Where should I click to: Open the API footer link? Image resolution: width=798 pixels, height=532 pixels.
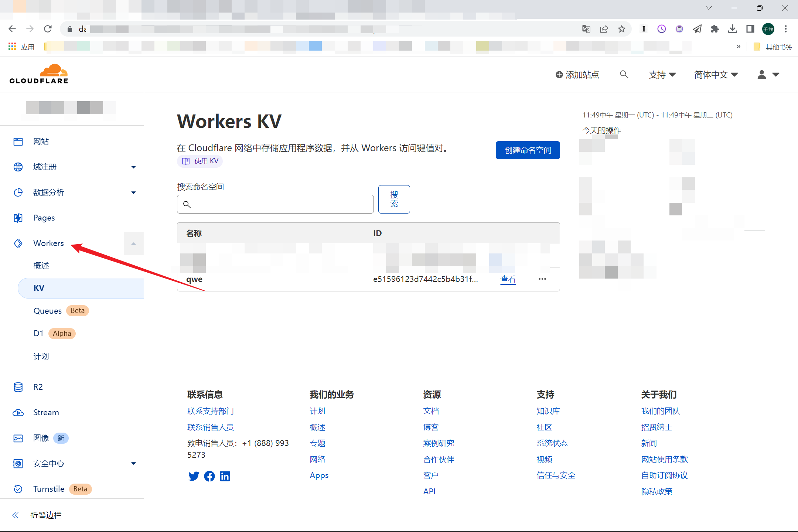click(x=429, y=492)
